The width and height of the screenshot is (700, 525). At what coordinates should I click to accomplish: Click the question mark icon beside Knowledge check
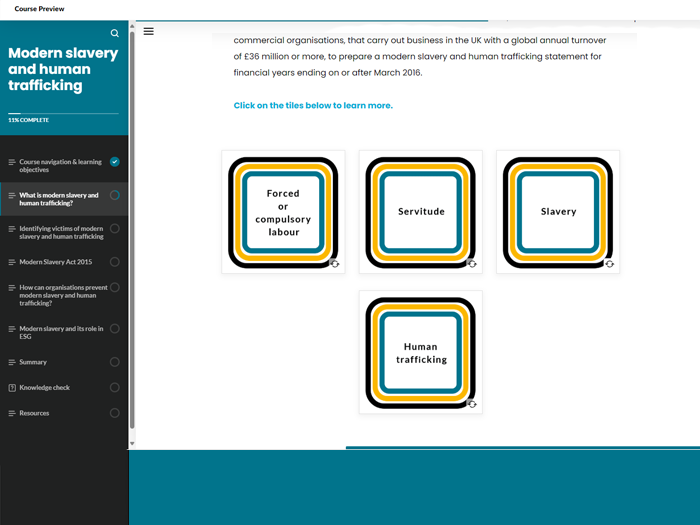pos(12,388)
